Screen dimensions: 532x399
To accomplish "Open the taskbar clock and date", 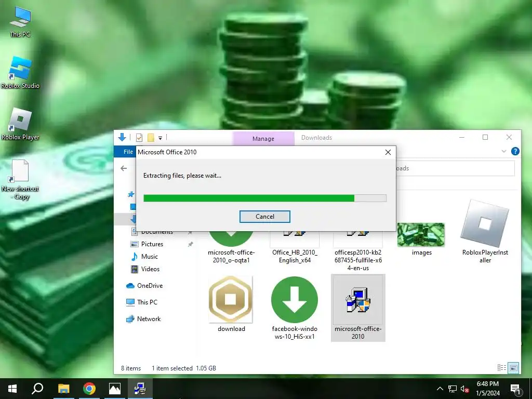I will (487, 389).
